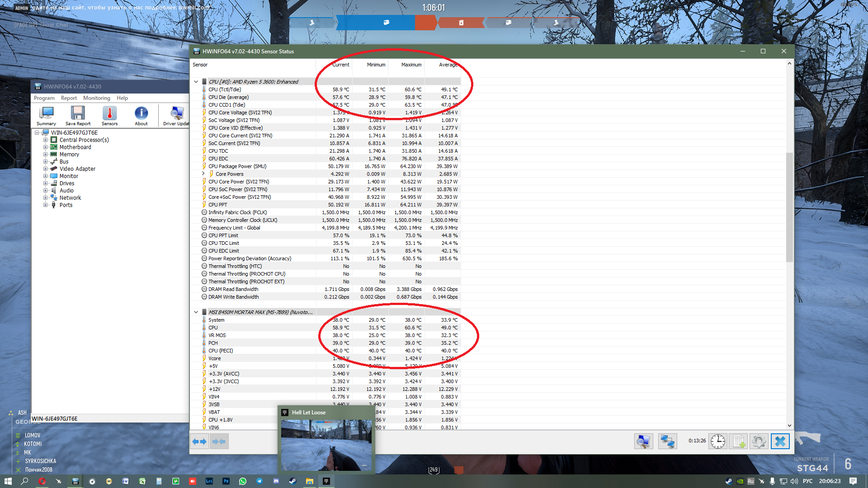The width and height of the screenshot is (868, 488).
Task: Close sensors with blue X button
Action: point(780,441)
